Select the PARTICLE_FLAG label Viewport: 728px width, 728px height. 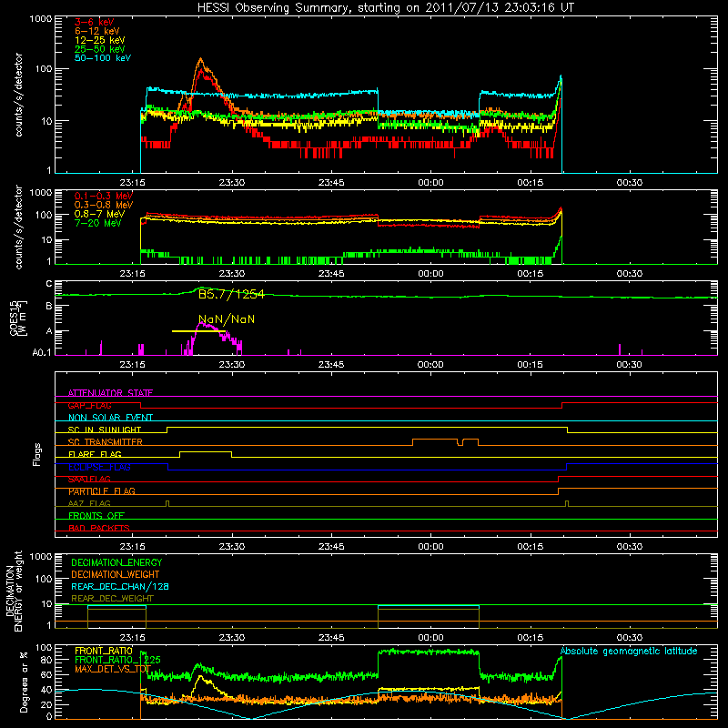(102, 491)
